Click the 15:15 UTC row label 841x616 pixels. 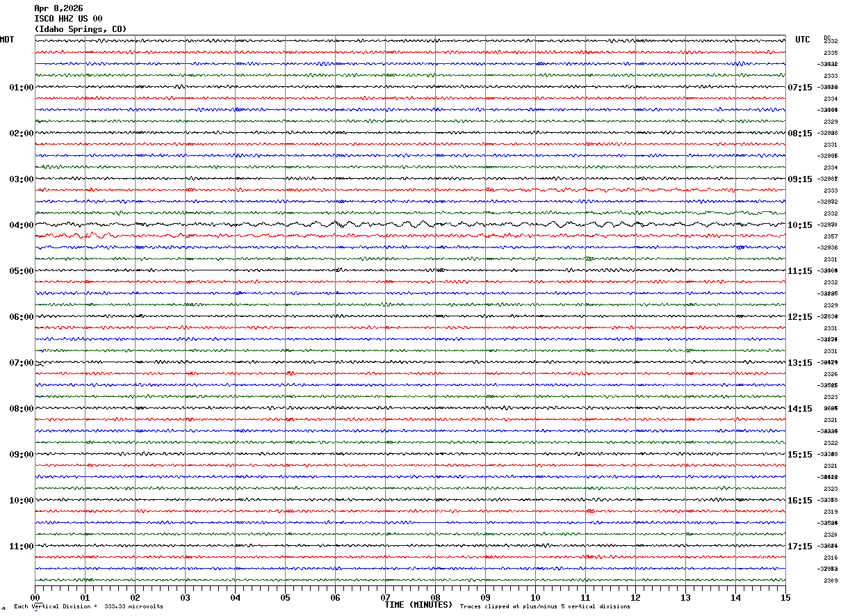[x=800, y=455]
